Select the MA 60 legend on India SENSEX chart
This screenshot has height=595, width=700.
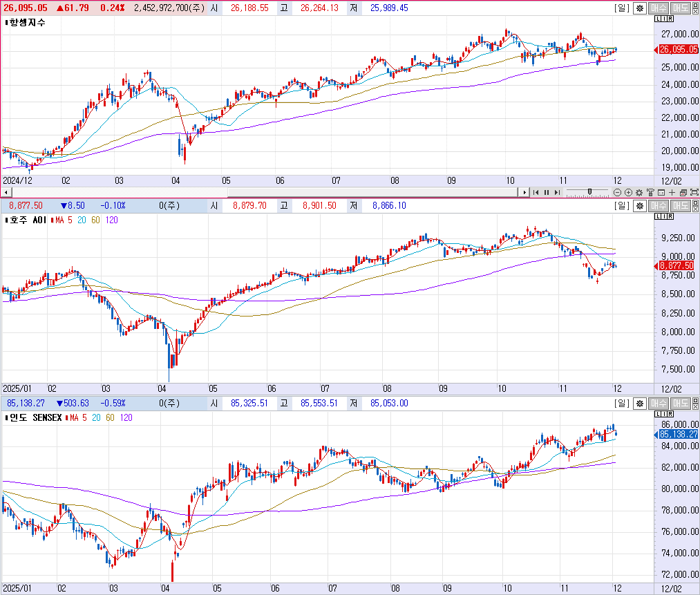click(x=110, y=418)
